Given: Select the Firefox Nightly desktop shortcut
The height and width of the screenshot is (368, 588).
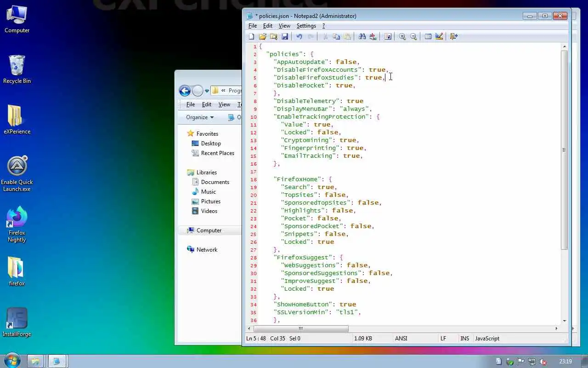Looking at the screenshot, I should 17,224.
